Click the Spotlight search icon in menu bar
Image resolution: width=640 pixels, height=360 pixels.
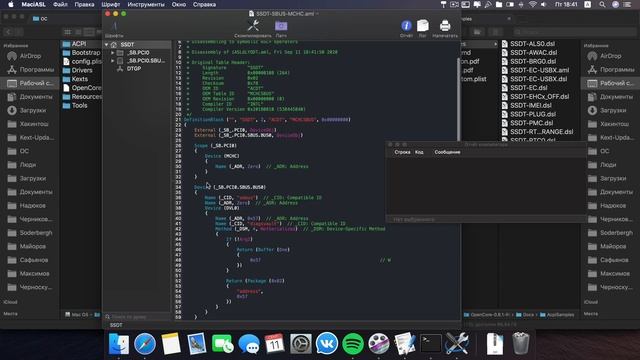[x=602, y=4]
